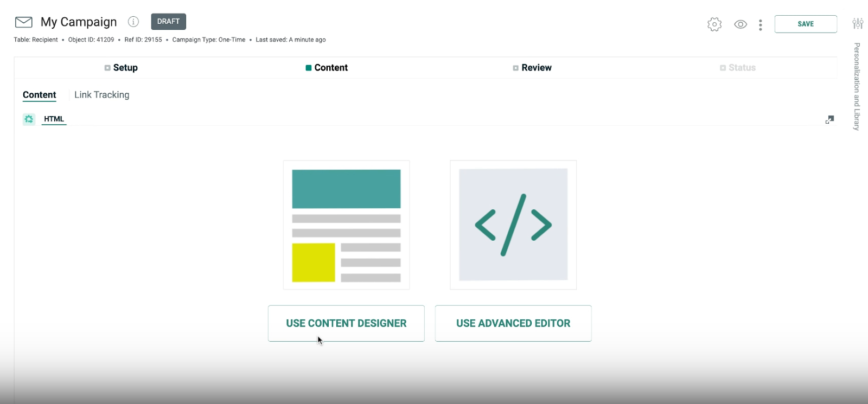Select the Content step
This screenshot has width=868, height=404.
(327, 68)
